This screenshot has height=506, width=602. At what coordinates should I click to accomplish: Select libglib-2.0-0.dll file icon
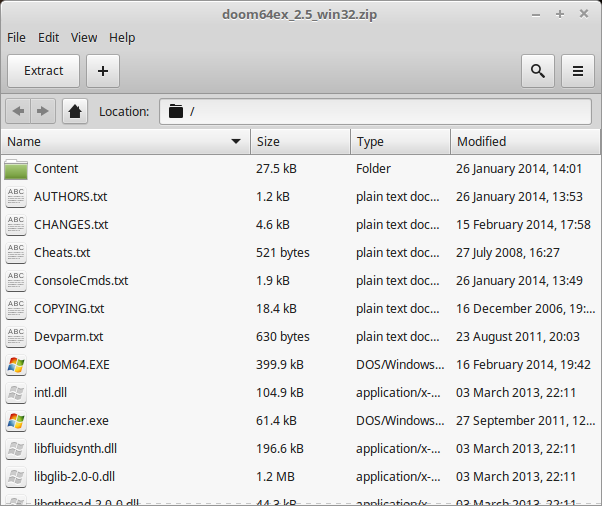16,477
